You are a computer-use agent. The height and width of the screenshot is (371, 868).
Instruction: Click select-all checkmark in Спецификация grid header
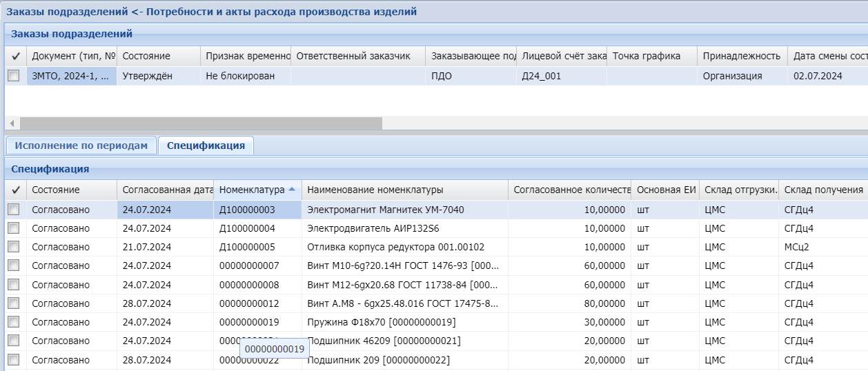(15, 190)
